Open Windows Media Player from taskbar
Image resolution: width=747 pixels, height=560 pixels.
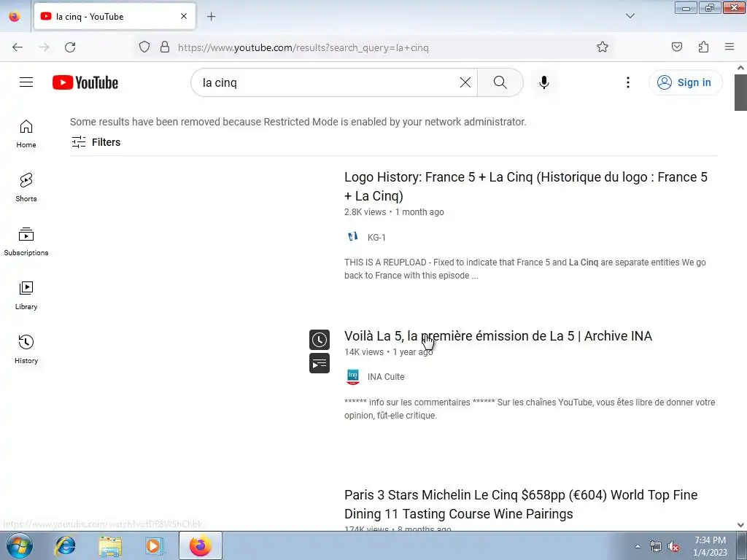[x=154, y=545]
